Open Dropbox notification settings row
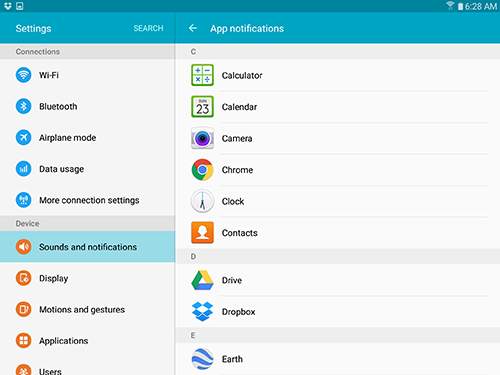This screenshot has height=375, width=500. pyautogui.click(x=338, y=312)
